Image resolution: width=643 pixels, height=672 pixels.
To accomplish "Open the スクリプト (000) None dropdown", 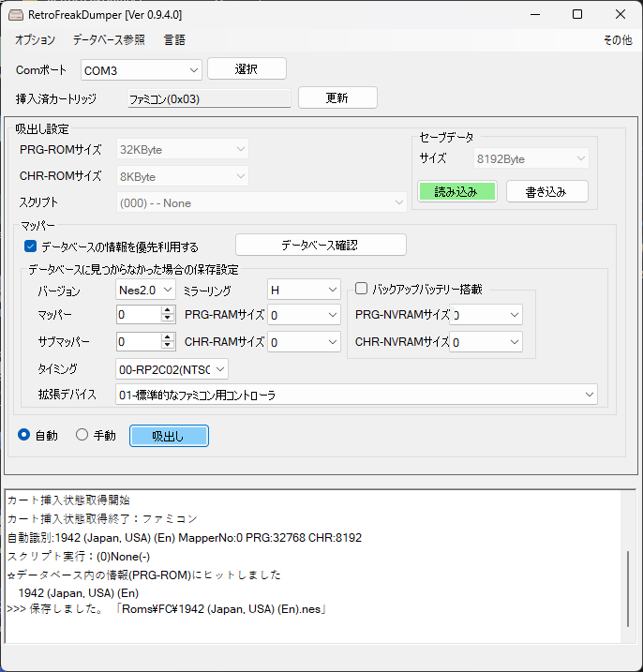I will pos(262,202).
